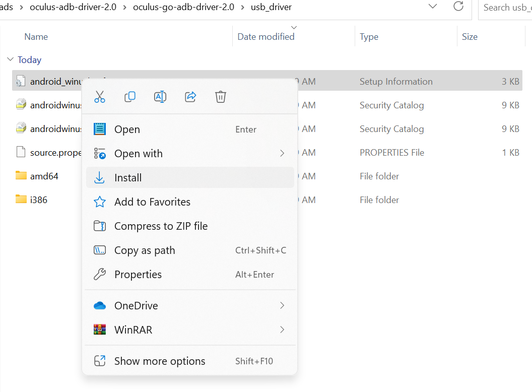Click the OneDrive cloud icon

tap(100, 305)
